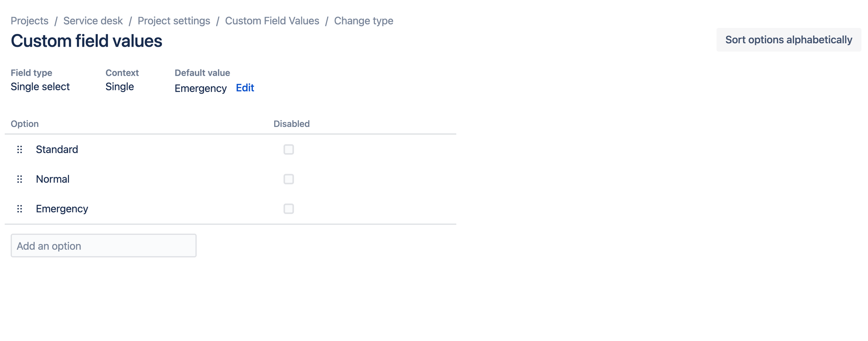Navigate to Project settings breadcrumb
Screen dimensions: 868x341
(174, 21)
